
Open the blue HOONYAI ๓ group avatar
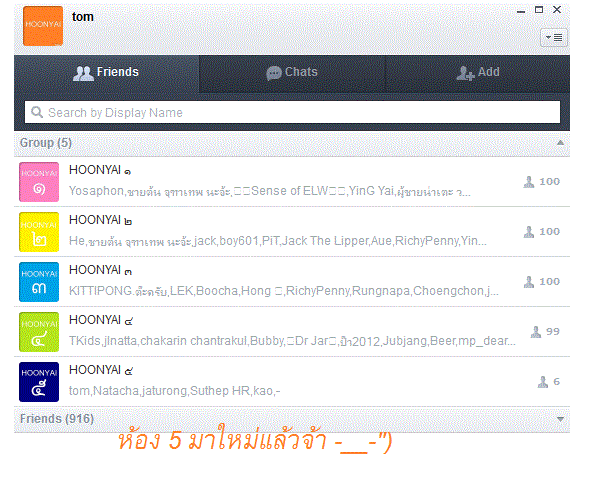(x=39, y=282)
